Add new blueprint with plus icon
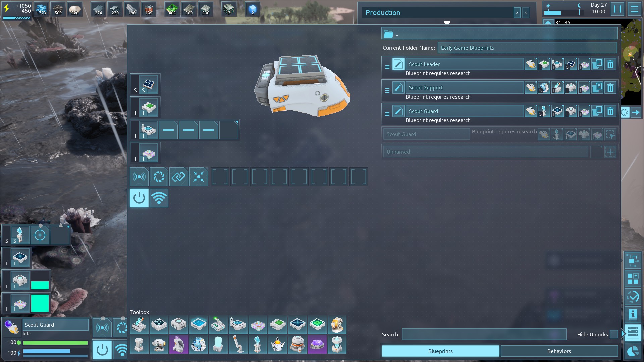The image size is (644, 362). [610, 152]
